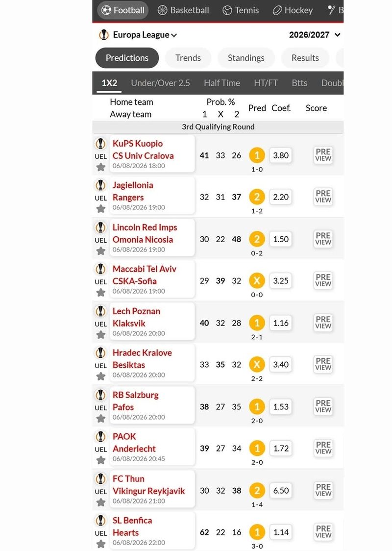Viewport: 392px width, 551px height.
Task: Switch to the HT/FT prediction tab
Action: tap(266, 83)
